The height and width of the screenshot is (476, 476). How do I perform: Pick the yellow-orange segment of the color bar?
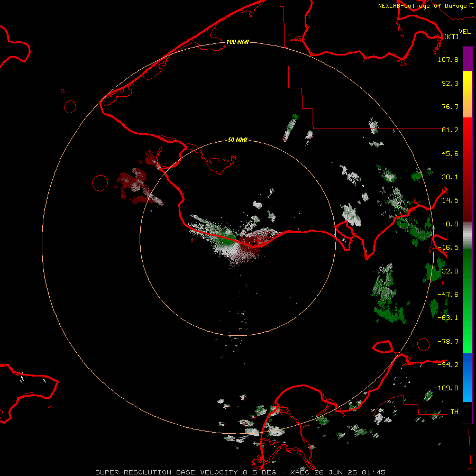pyautogui.click(x=467, y=94)
